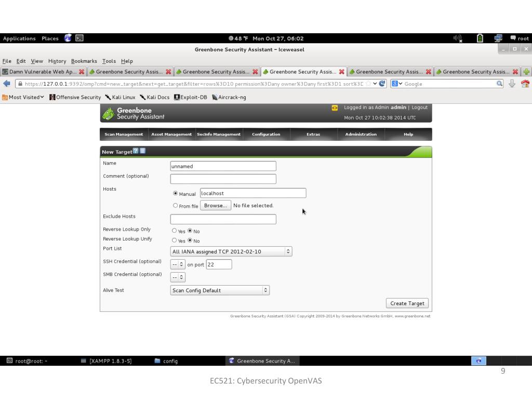This screenshot has width=532, height=399.
Task: Select the From file hosts radio button
Action: click(176, 205)
